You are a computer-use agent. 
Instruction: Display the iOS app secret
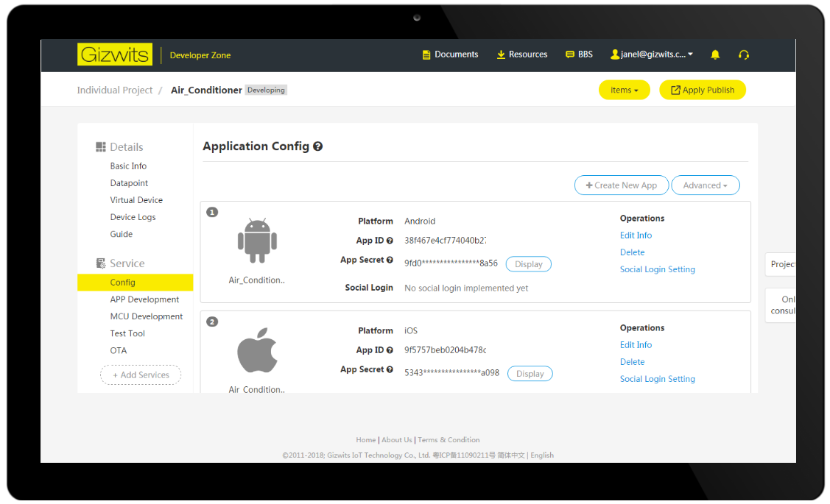coord(530,373)
